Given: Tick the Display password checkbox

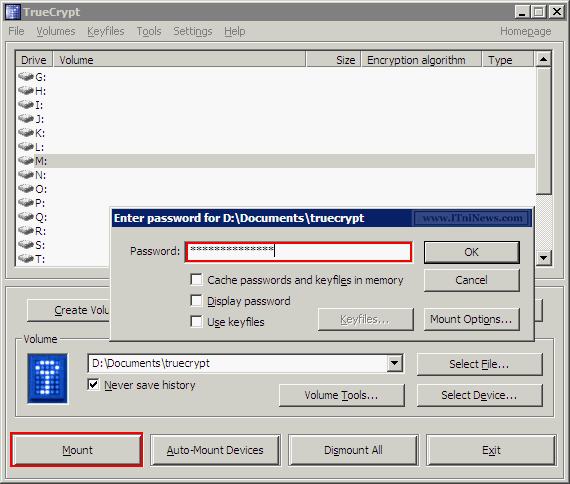Looking at the screenshot, I should coord(196,301).
